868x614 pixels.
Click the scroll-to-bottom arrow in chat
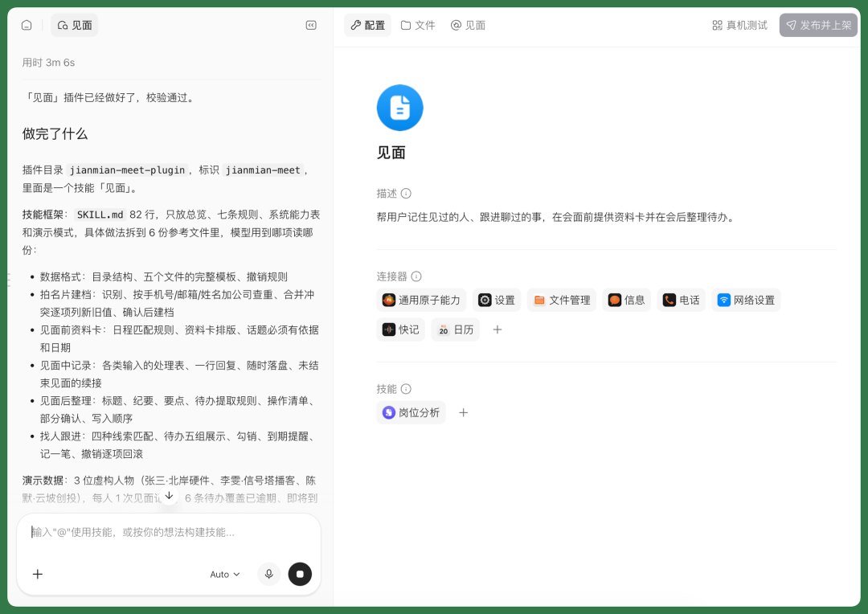click(169, 496)
